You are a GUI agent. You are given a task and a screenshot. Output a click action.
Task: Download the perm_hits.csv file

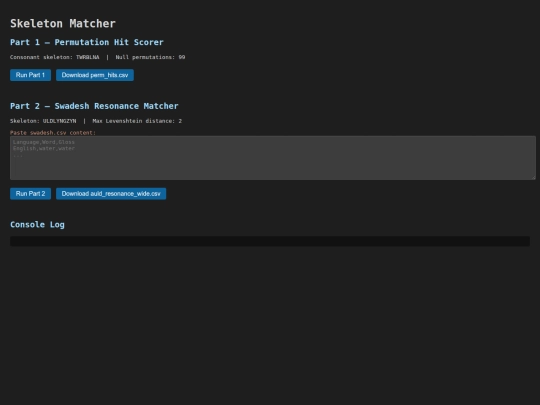[95, 75]
